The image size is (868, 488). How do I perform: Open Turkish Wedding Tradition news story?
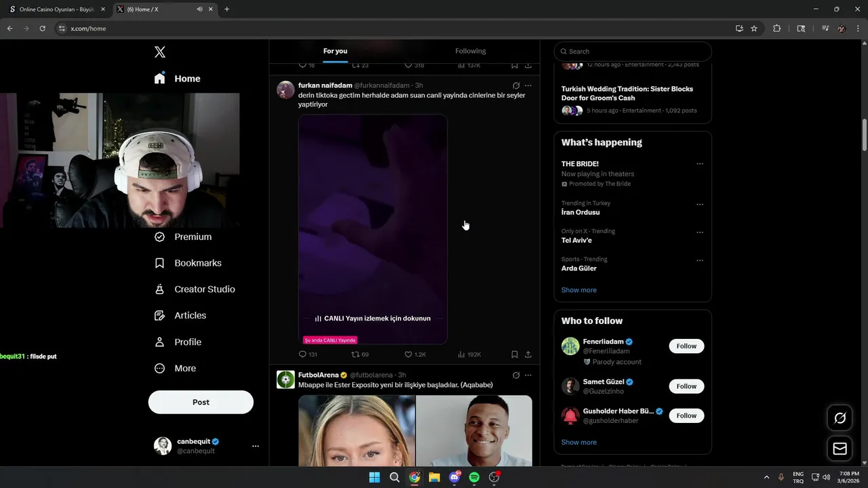pyautogui.click(x=627, y=94)
